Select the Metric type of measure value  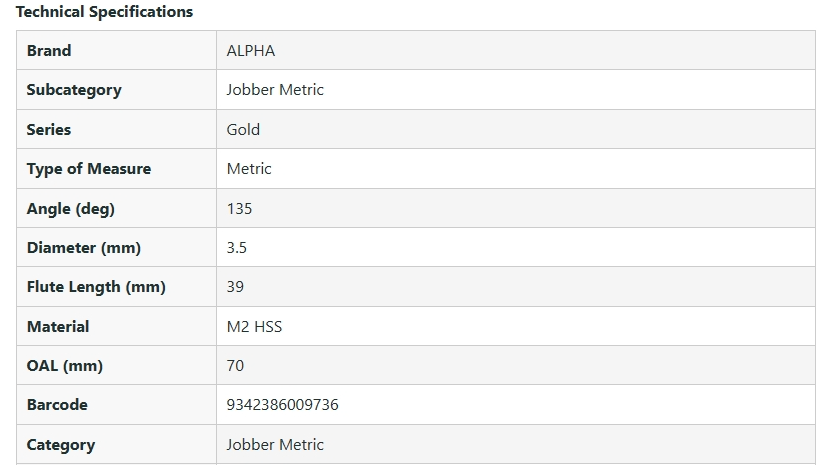(249, 169)
